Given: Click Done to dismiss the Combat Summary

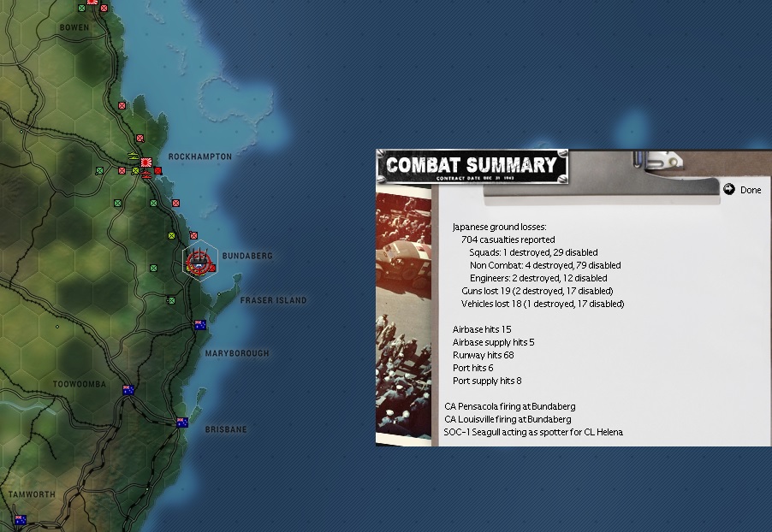Looking at the screenshot, I should pyautogui.click(x=742, y=190).
